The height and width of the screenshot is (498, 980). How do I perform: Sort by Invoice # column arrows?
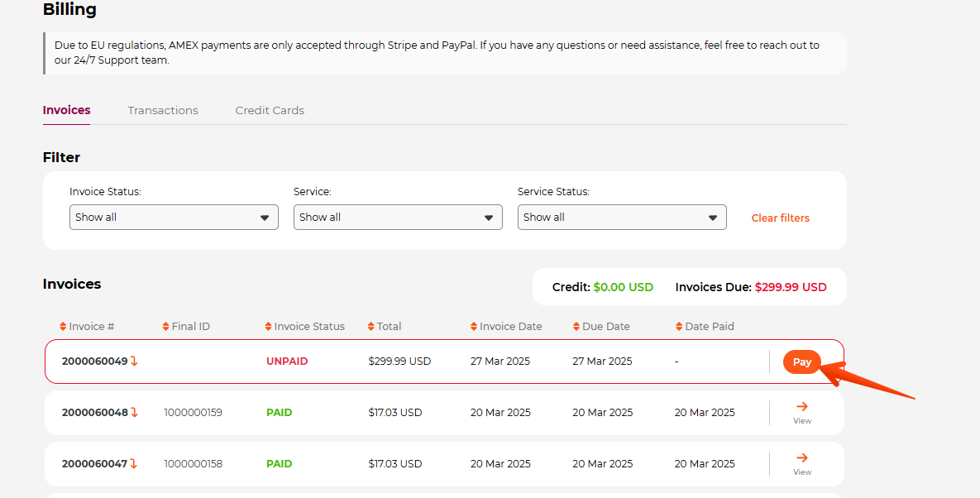63,327
